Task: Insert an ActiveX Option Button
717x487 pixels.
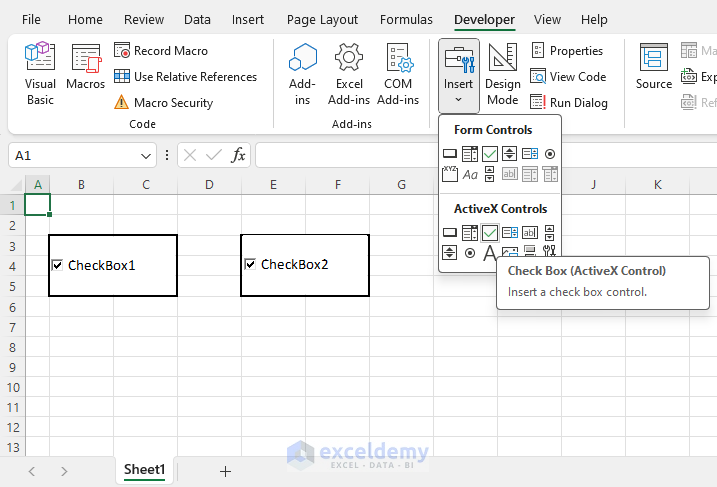Action: (x=470, y=252)
